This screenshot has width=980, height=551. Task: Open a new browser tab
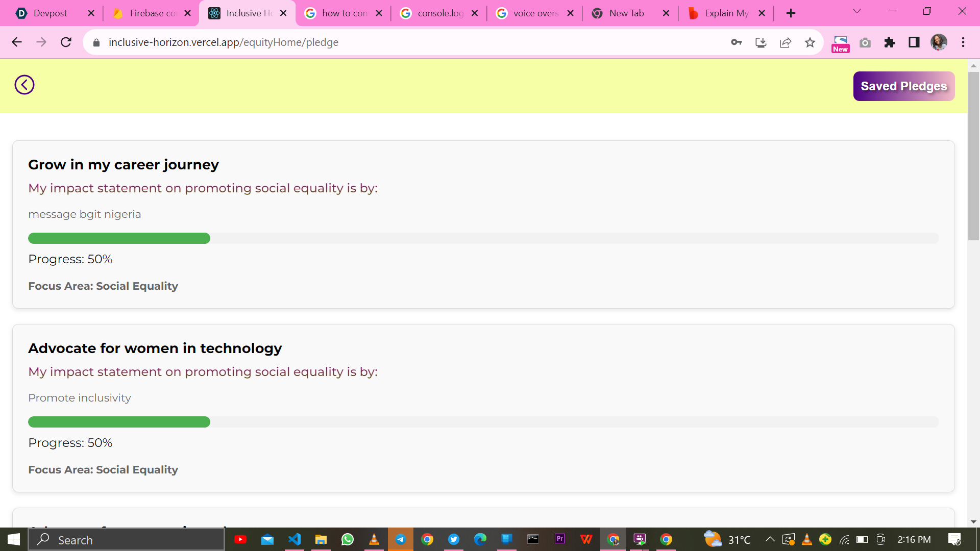click(x=791, y=13)
